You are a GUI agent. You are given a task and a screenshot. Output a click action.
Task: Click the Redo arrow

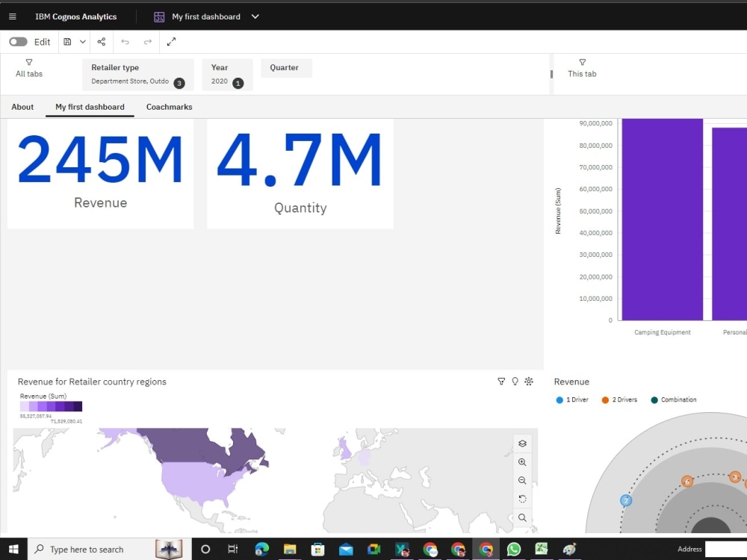148,42
